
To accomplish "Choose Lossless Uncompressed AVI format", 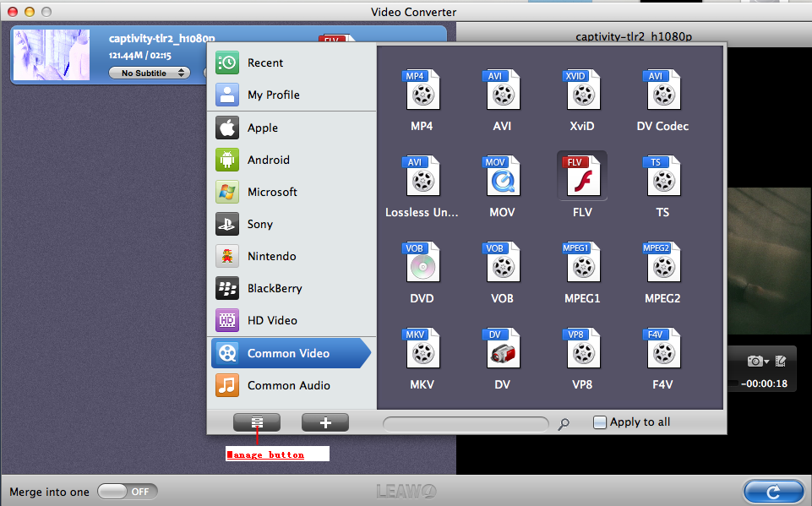I will 422,177.
